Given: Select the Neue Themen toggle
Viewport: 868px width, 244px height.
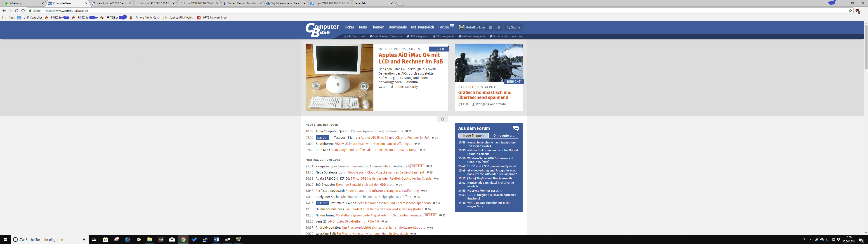Looking at the screenshot, I should (473, 136).
